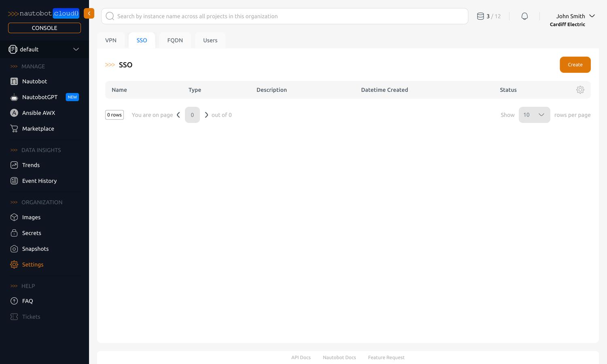Open the Nautobot section from sidebar
The width and height of the screenshot is (607, 364).
pos(34,81)
